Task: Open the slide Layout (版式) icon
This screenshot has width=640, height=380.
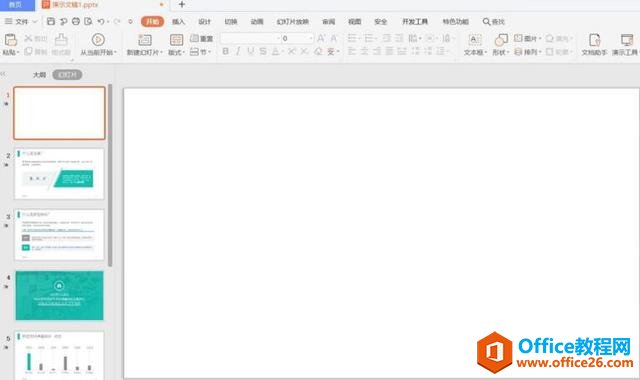Action: click(176, 40)
